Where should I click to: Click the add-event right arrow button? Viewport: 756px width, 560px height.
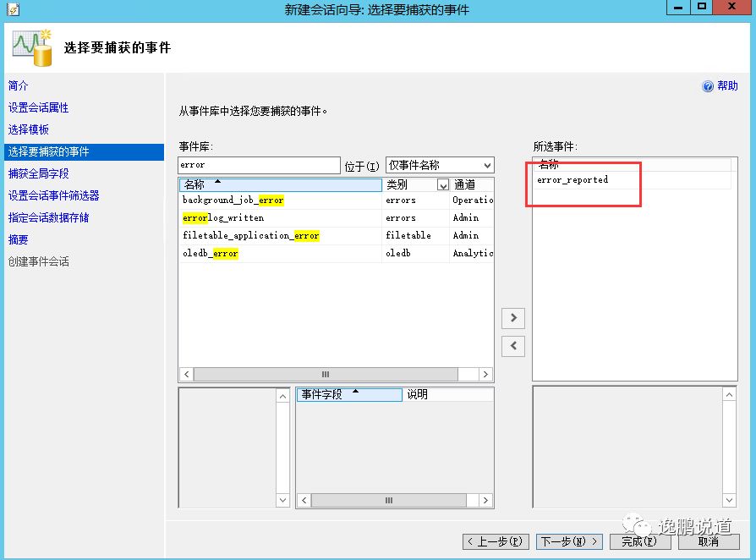pyautogui.click(x=513, y=318)
